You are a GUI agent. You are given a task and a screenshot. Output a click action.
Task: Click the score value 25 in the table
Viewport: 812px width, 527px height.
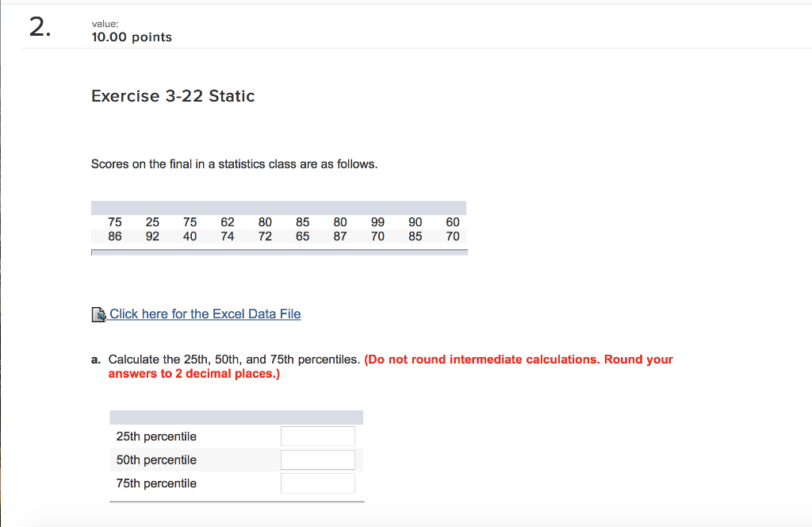152,222
